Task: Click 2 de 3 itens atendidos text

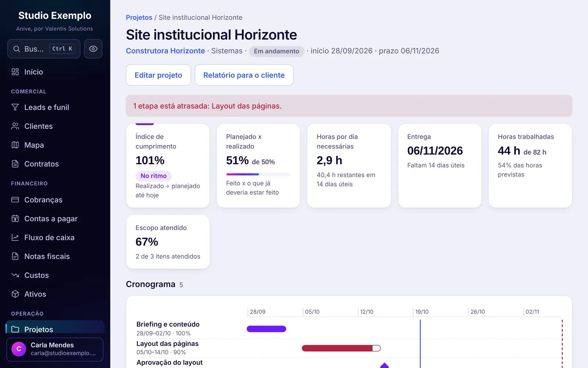Action: tap(168, 256)
